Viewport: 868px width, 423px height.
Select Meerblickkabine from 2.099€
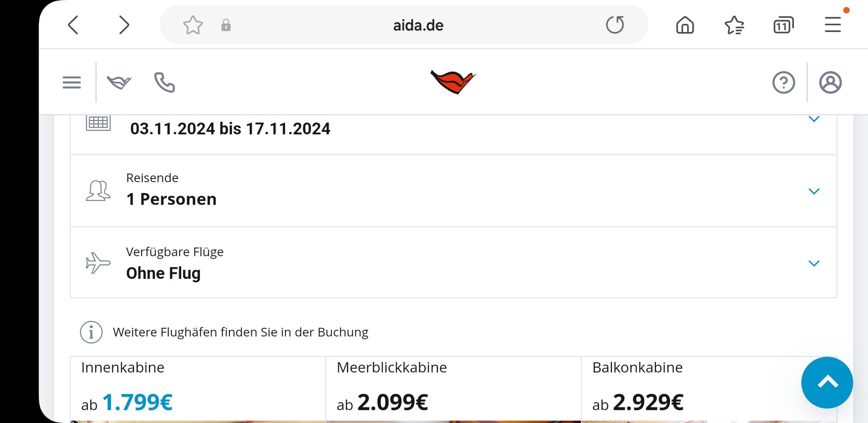(x=453, y=389)
